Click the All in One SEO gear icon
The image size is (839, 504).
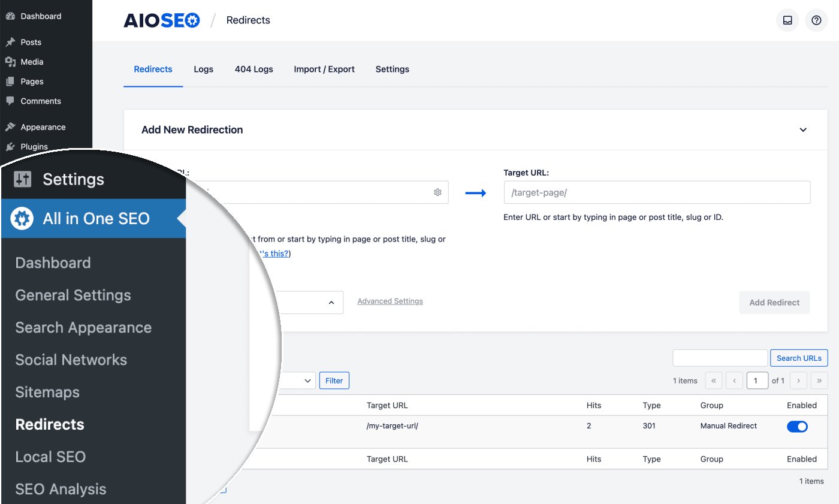click(x=22, y=219)
